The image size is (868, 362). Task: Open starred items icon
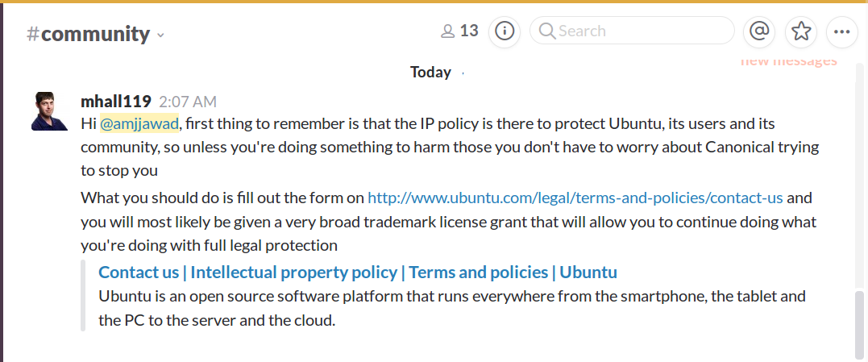point(800,31)
